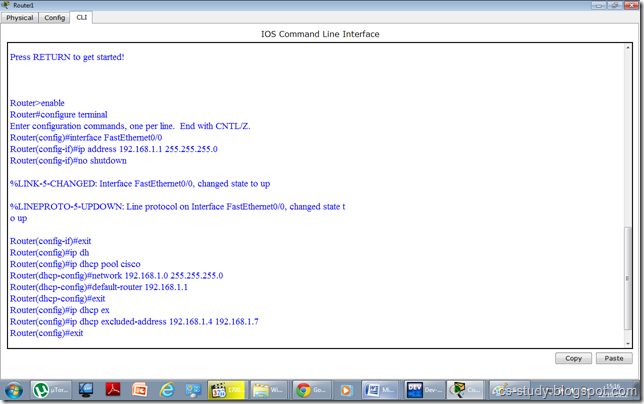Screen dimensions: 644x404
Task: Open the Paint taskbar item
Action: [509, 390]
